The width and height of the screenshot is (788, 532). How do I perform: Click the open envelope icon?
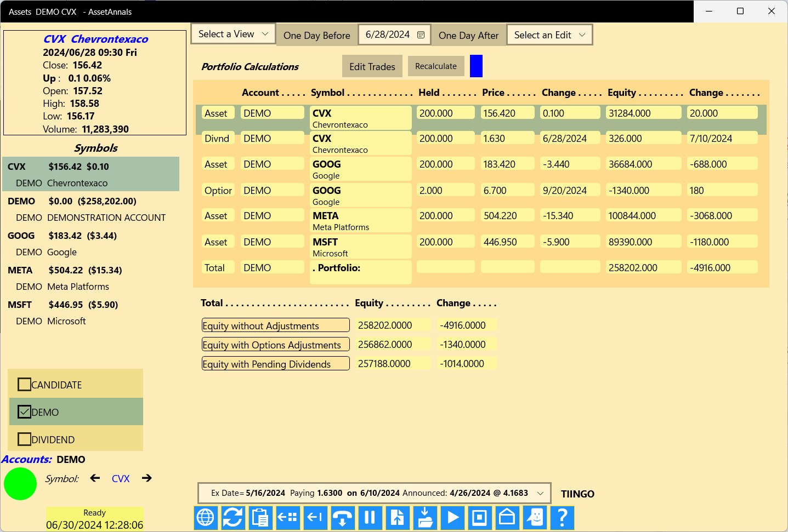(507, 517)
